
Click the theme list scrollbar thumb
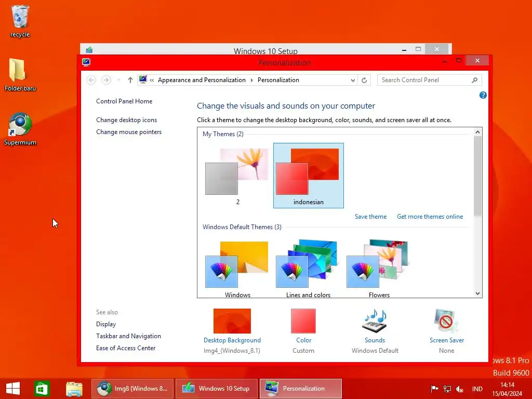(478, 176)
